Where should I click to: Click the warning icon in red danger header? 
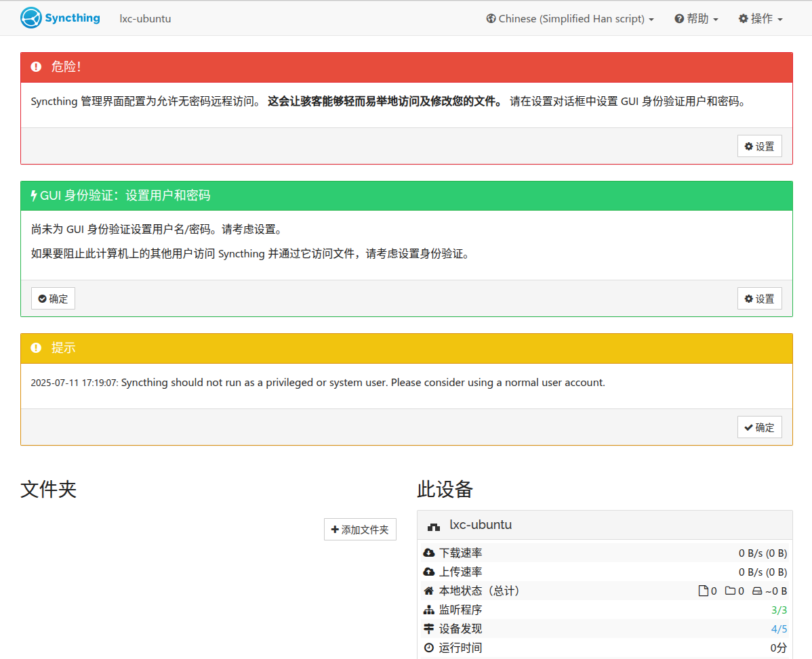[37, 67]
